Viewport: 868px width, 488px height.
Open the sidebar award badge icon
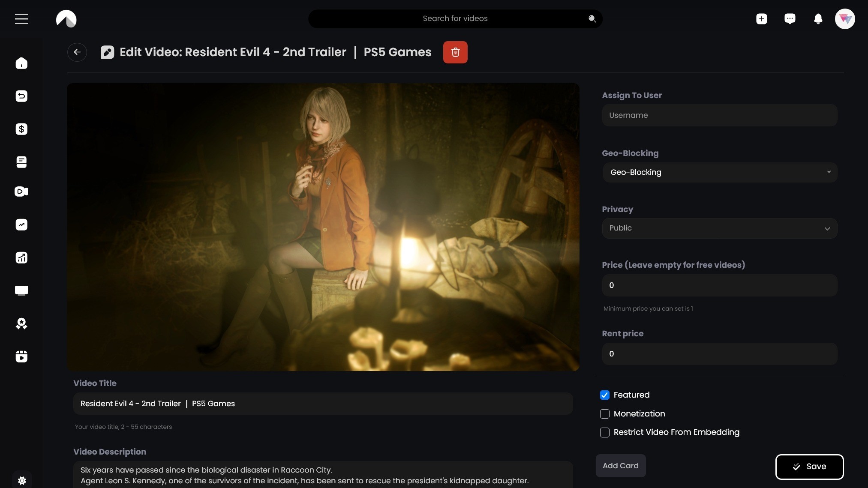(21, 323)
